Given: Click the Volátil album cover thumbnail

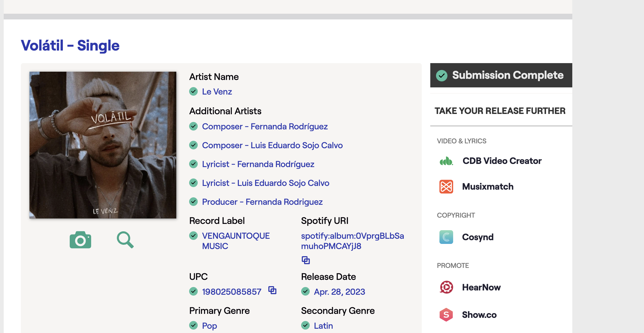Looking at the screenshot, I should (x=103, y=145).
